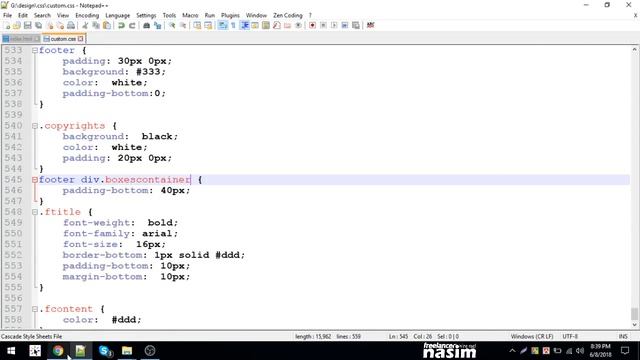Click the Cascade Style Sheets File status text
This screenshot has width=640, height=360.
click(31, 336)
